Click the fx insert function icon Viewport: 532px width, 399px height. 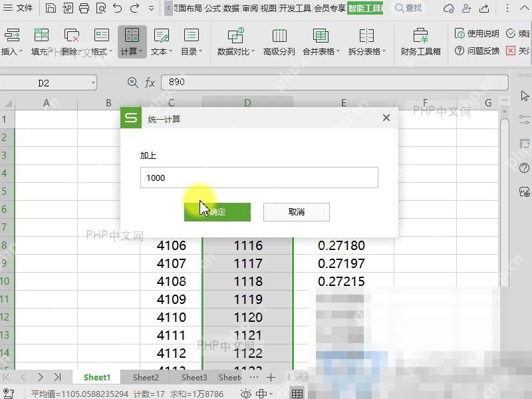tap(150, 82)
